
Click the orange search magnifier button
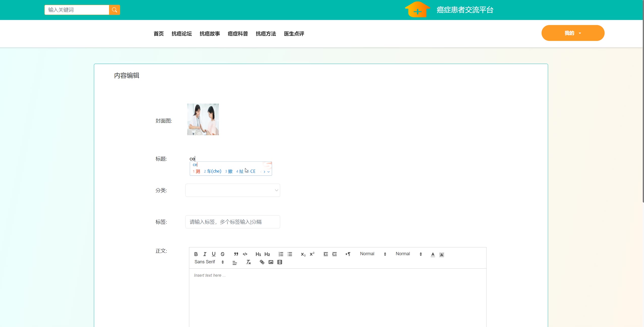point(115,10)
